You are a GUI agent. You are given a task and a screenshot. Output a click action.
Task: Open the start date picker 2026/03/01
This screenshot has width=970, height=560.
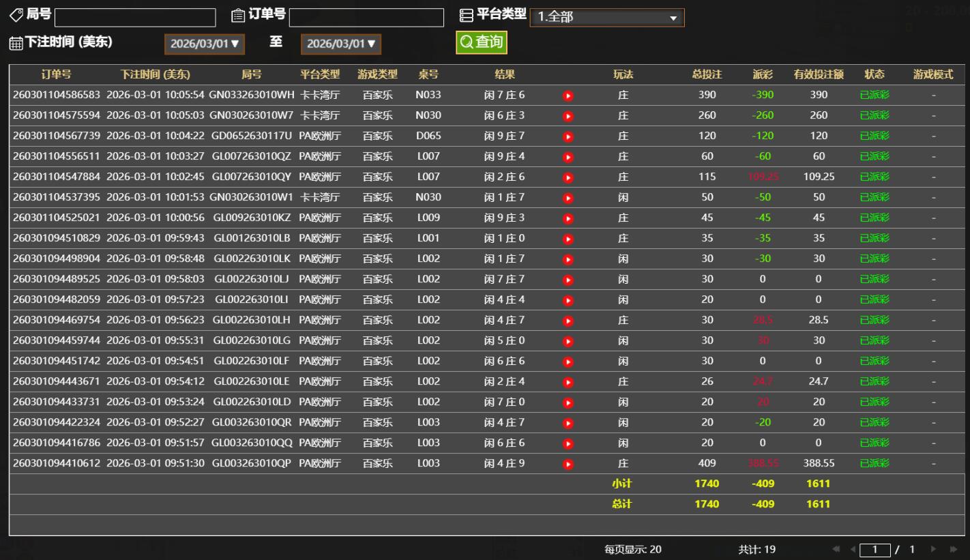pyautogui.click(x=205, y=44)
